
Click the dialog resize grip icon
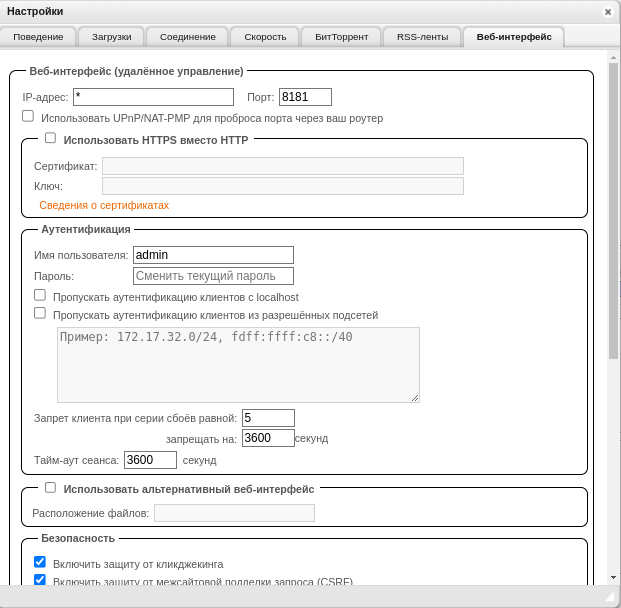coord(609,597)
